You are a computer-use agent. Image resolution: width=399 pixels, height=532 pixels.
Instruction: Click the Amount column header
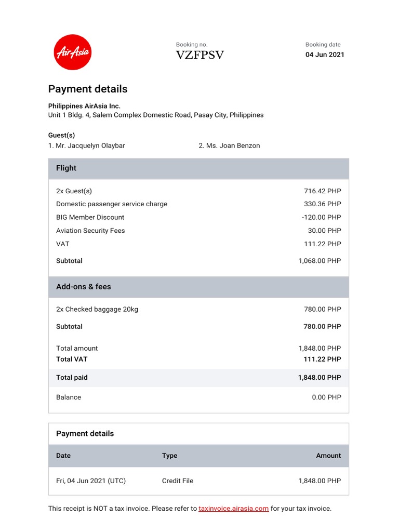tap(328, 456)
